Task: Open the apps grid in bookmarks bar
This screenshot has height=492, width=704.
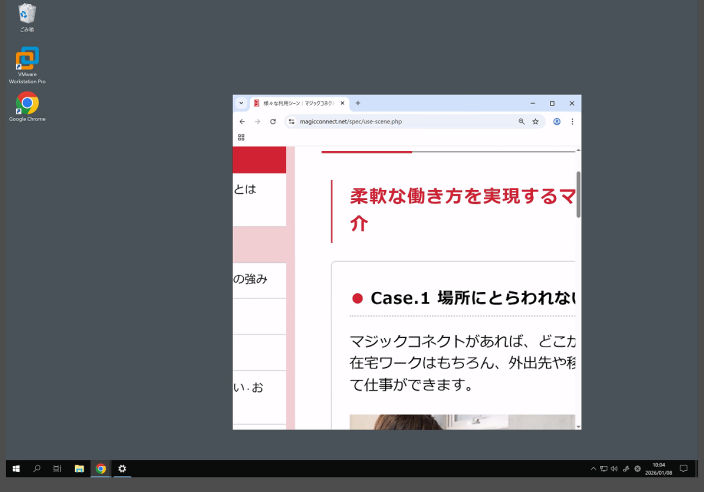Action: click(x=241, y=137)
